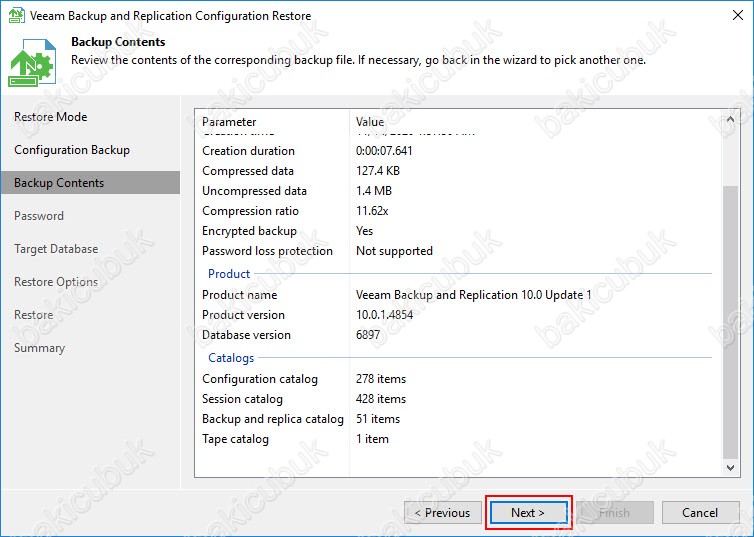Click the value 127.4 KB
Viewport: 754px width, 537px height.
click(x=377, y=171)
